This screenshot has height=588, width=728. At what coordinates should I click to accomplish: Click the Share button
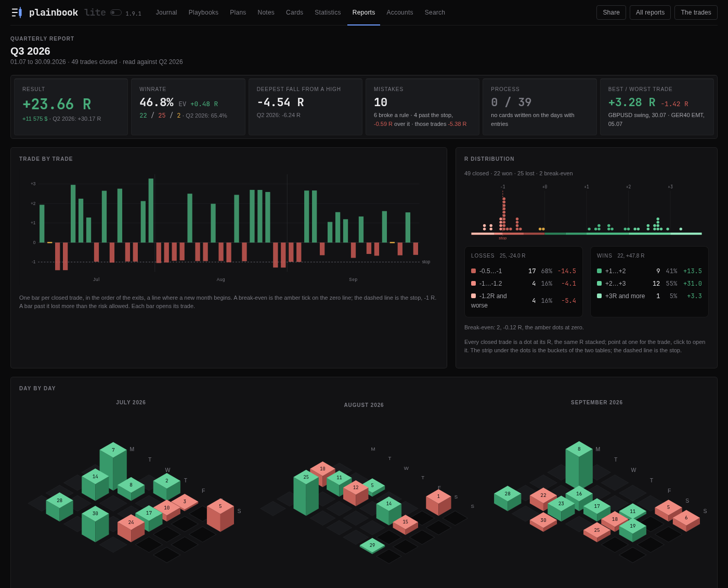point(611,12)
